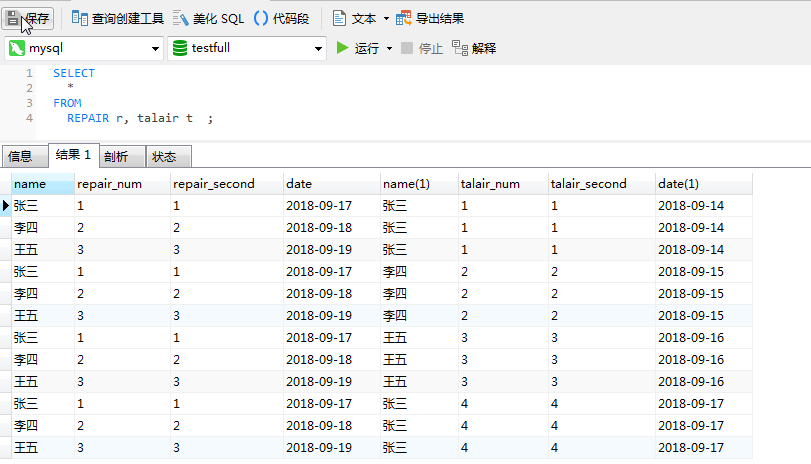Click the last row's 2018-09-17 date(1) cell
This screenshot has width=811, height=464.
pos(704,448)
